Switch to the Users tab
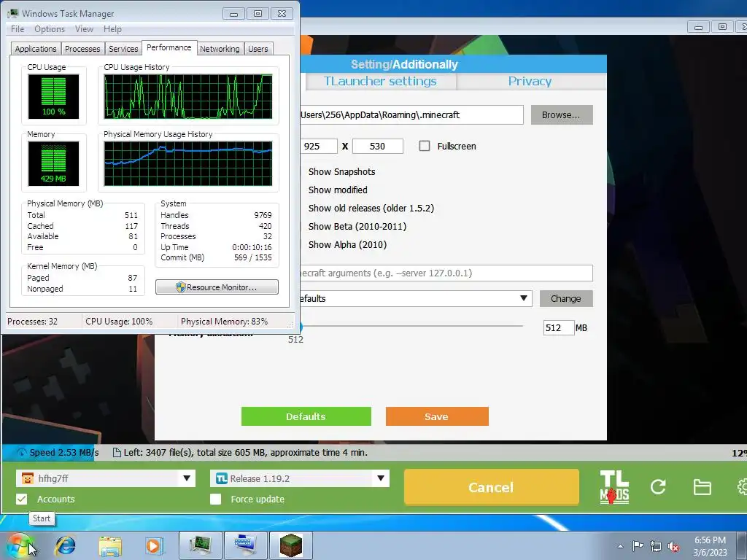Screen dimensions: 747x560 258,49
